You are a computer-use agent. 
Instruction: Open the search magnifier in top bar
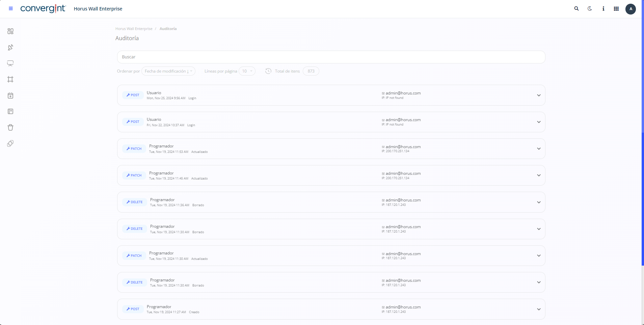(576, 9)
